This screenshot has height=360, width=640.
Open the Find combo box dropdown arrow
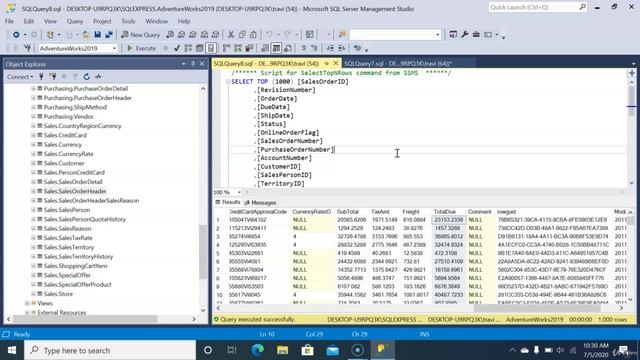(x=438, y=35)
